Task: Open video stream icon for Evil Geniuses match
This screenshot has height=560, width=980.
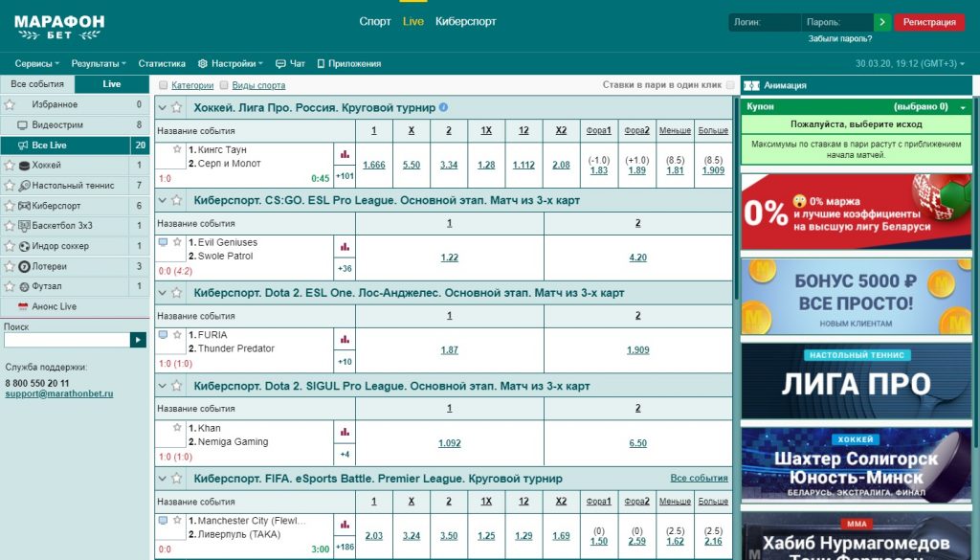Action: coord(163,242)
